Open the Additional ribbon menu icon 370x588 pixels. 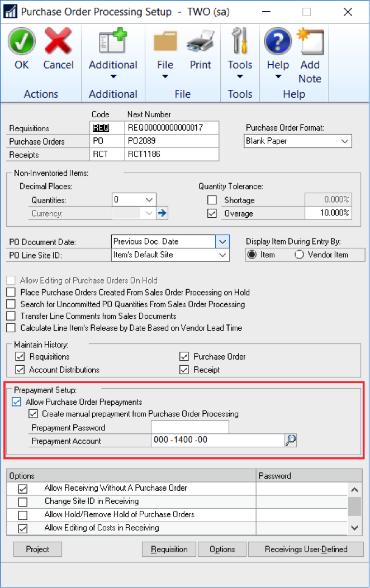click(113, 42)
